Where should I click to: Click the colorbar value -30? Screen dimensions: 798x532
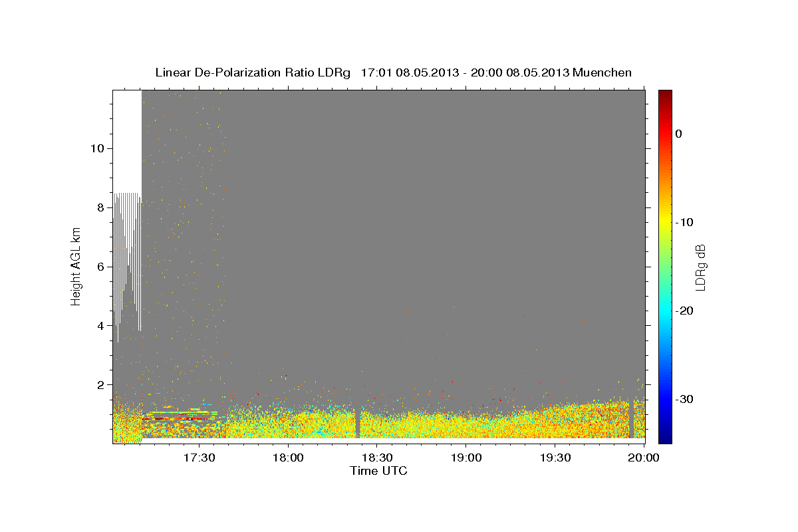pyautogui.click(x=685, y=399)
